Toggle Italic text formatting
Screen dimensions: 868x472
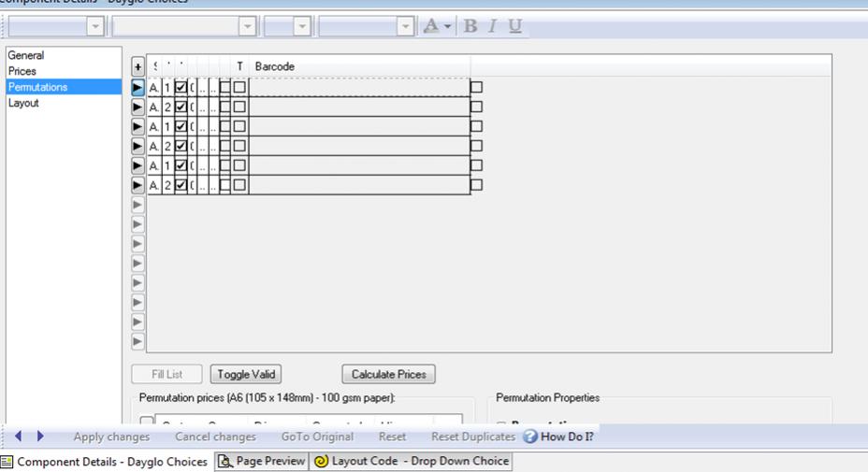coord(493,26)
